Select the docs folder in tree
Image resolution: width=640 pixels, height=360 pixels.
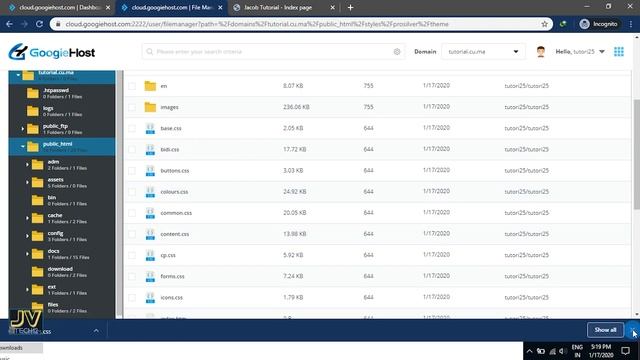pos(61,254)
